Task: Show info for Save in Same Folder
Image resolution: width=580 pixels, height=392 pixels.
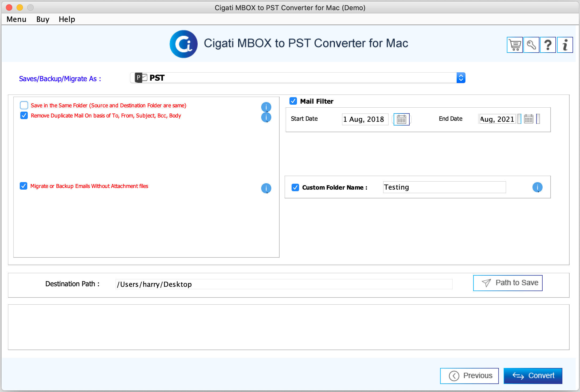Action: pos(266,107)
